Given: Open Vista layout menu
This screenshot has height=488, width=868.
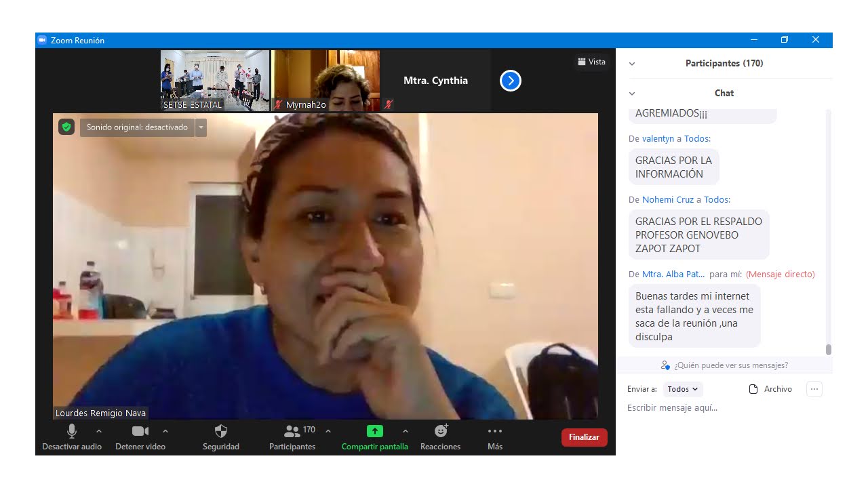Looking at the screenshot, I should point(591,62).
